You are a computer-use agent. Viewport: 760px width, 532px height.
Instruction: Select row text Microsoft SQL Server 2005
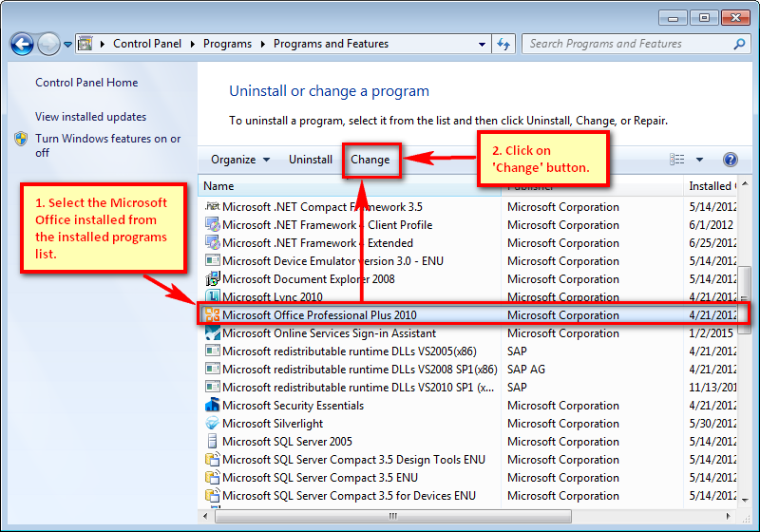(x=287, y=442)
